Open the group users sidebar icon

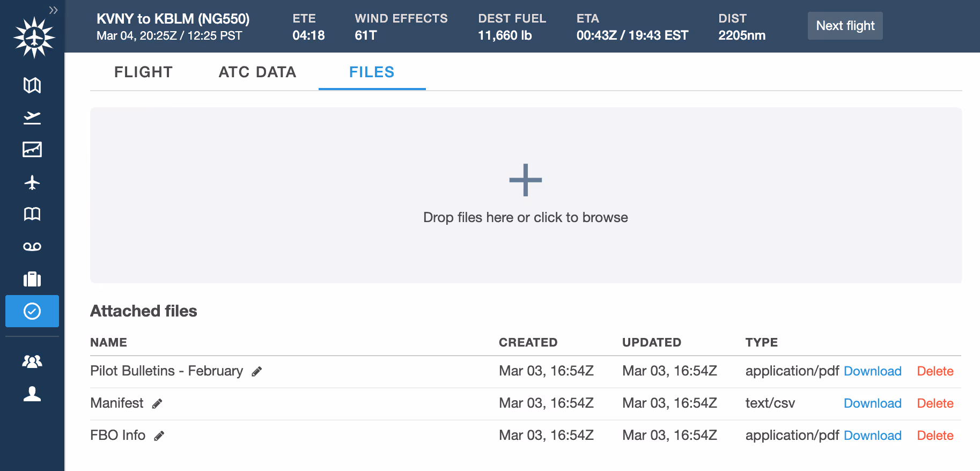(x=32, y=362)
